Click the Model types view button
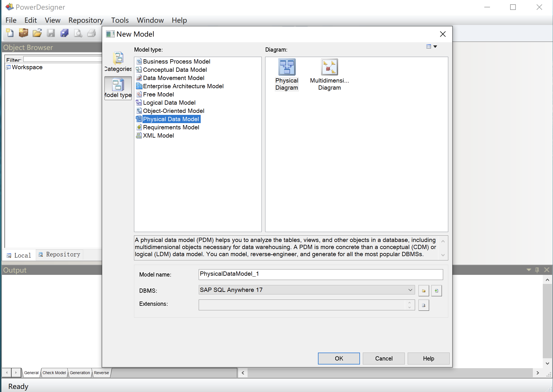Image resolution: width=553 pixels, height=392 pixels. pyautogui.click(x=118, y=88)
